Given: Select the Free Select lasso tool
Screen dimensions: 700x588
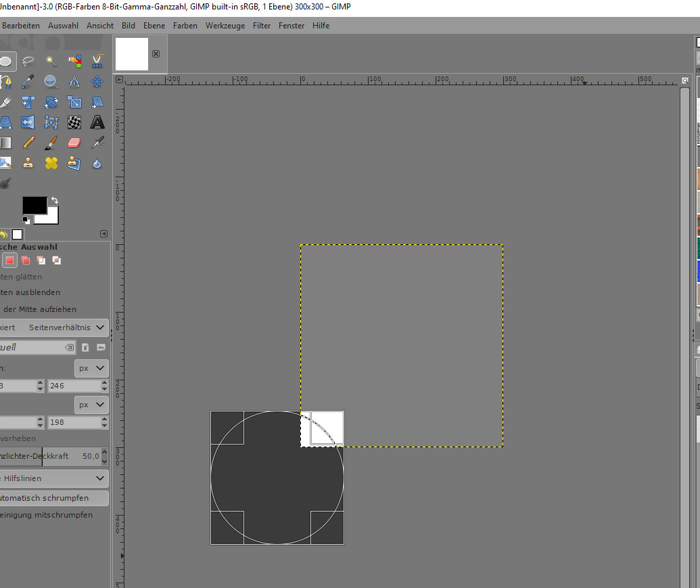Looking at the screenshot, I should (x=28, y=61).
